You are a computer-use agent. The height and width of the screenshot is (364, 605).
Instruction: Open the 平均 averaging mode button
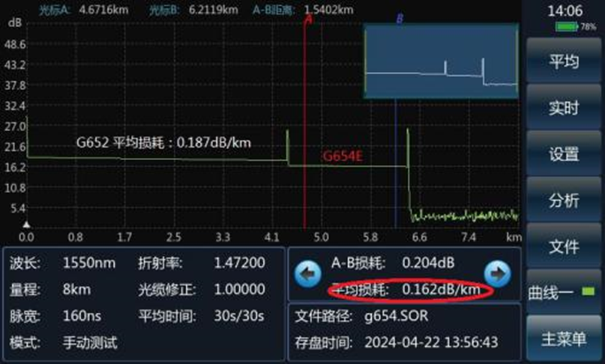coord(564,61)
